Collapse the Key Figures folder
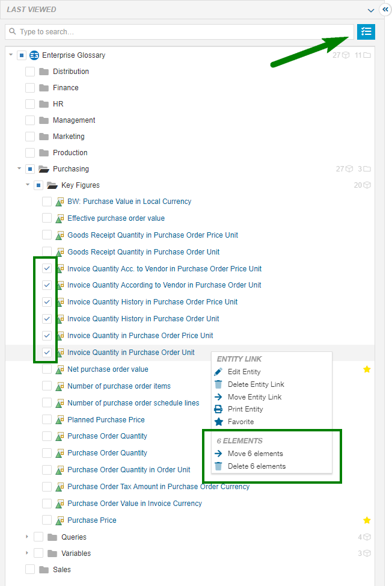This screenshot has width=392, height=586. pyautogui.click(x=27, y=185)
